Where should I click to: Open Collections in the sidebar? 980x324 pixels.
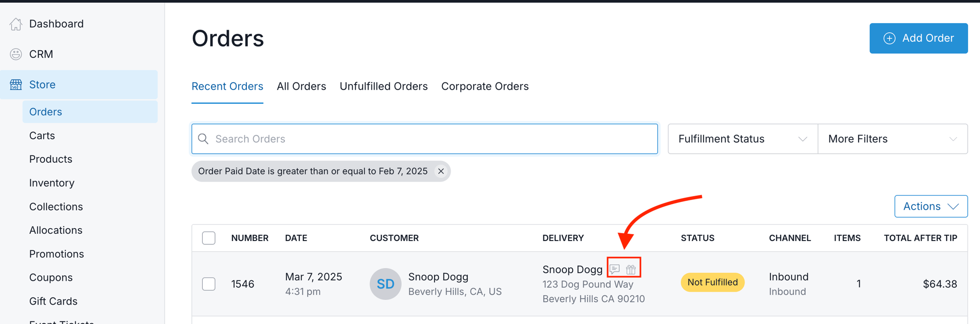pyautogui.click(x=56, y=206)
